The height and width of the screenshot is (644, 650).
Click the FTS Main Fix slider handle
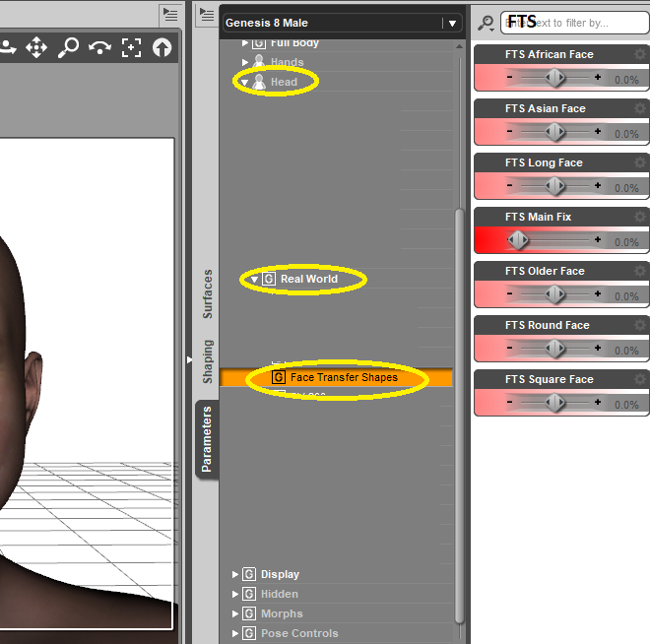point(518,240)
